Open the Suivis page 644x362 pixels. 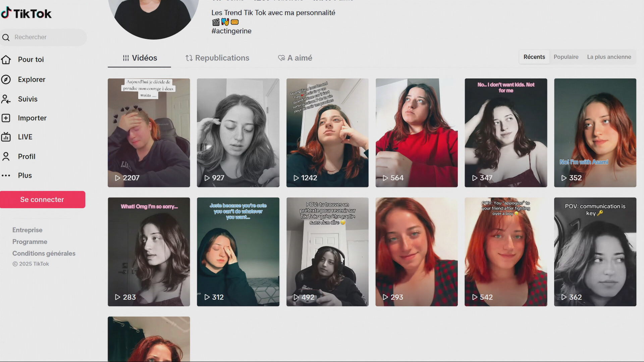point(28,99)
